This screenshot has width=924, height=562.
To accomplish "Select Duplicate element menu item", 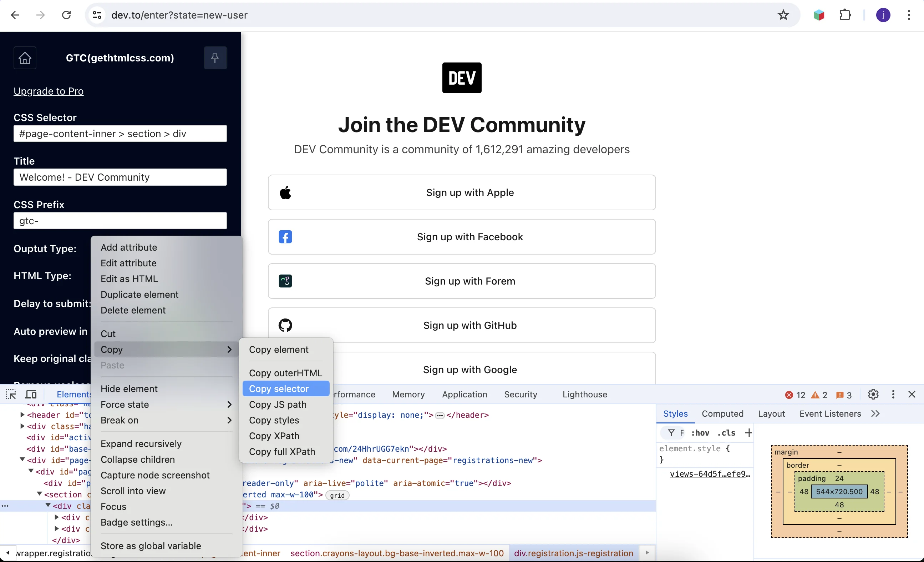I will [167, 295].
